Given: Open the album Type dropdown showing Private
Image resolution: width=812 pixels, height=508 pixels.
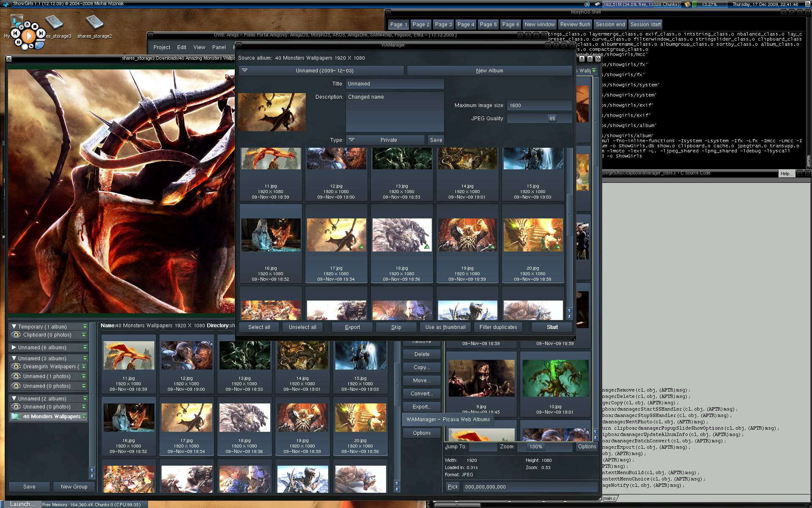Looking at the screenshot, I should [x=385, y=140].
